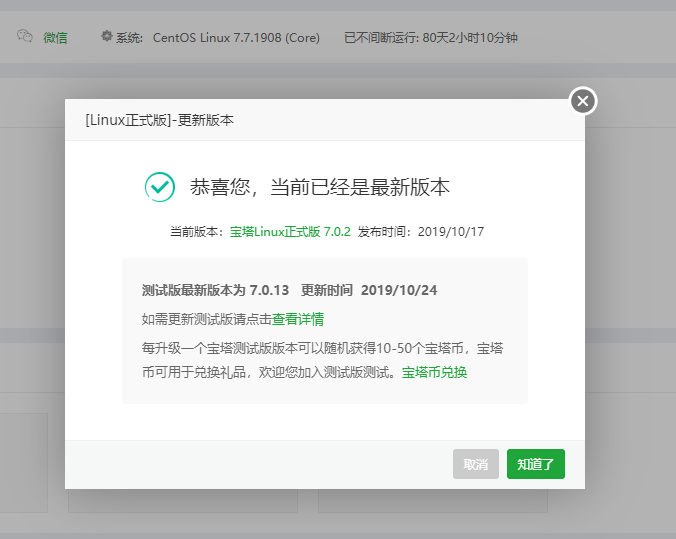The width and height of the screenshot is (676, 539).
Task: Click the green 知道了 button
Action: coord(535,464)
